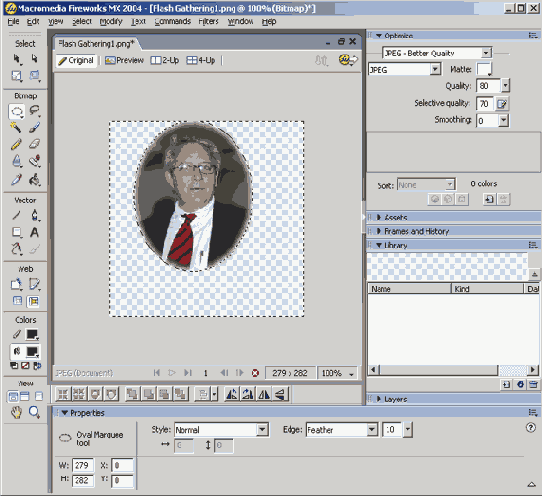Viewport: 542px width, 496px height.
Task: Choose the Pencil tool
Action: coord(16,144)
